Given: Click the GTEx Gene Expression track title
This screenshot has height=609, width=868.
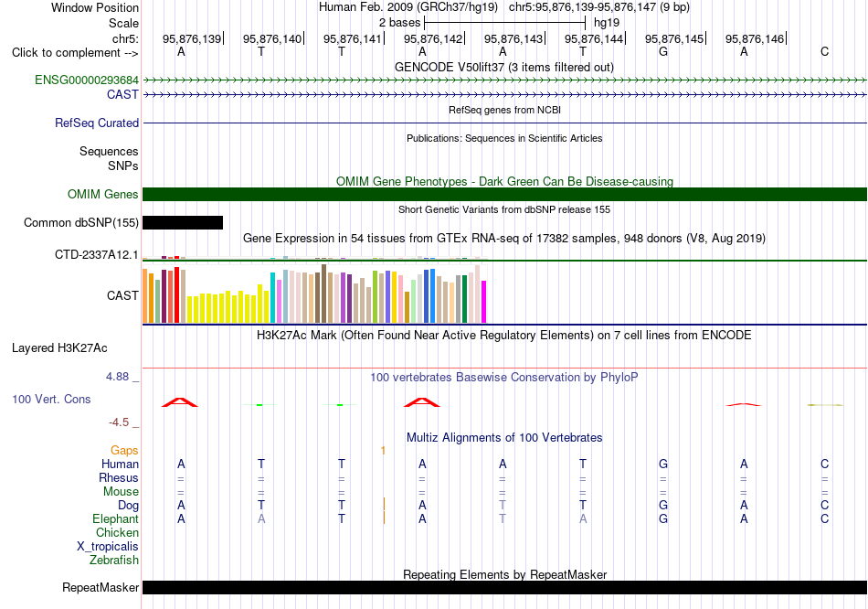Looking at the screenshot, I should (504, 239).
